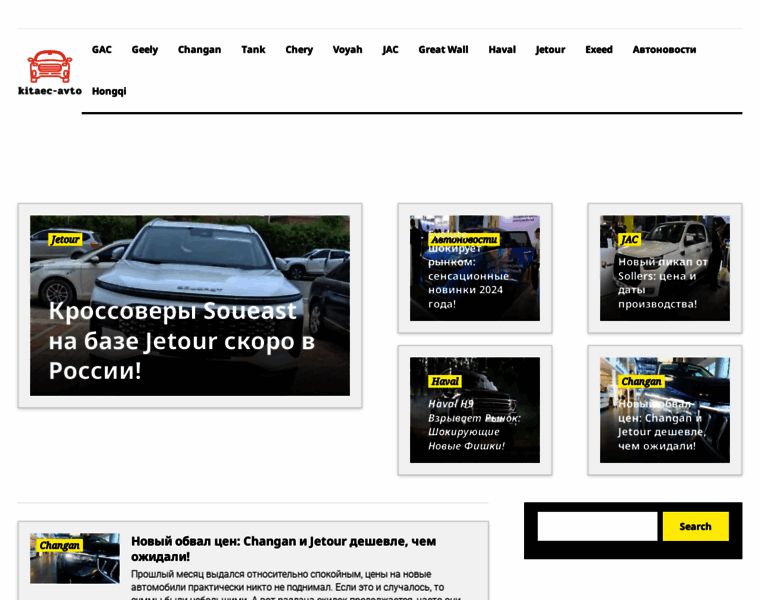Click the yellow Search button
Image resolution: width=760 pixels, height=600 pixels.
tap(696, 526)
